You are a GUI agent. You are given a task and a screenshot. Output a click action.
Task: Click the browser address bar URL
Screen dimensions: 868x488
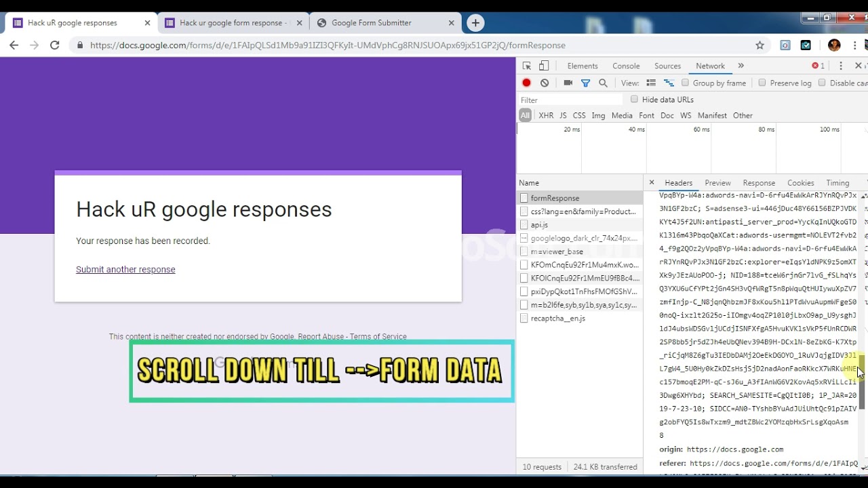coord(328,45)
